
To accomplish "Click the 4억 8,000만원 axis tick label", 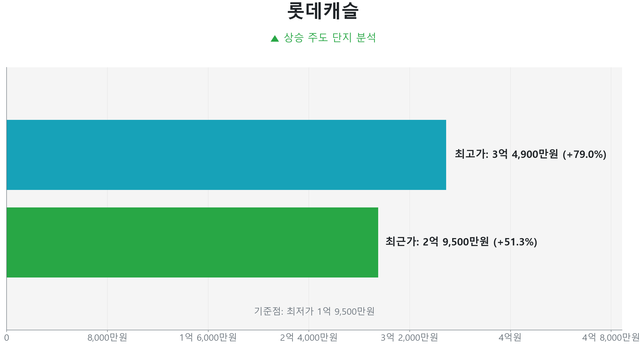I will click(x=611, y=338).
